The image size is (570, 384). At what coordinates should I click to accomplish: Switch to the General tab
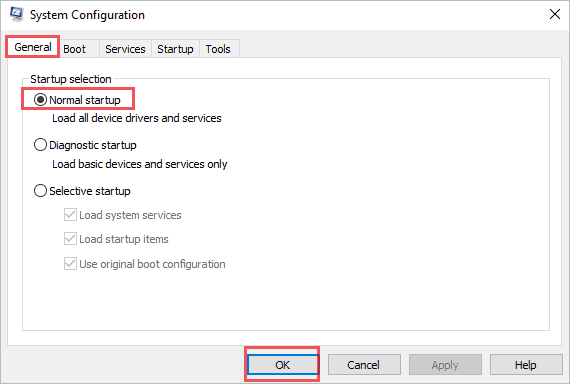point(33,47)
